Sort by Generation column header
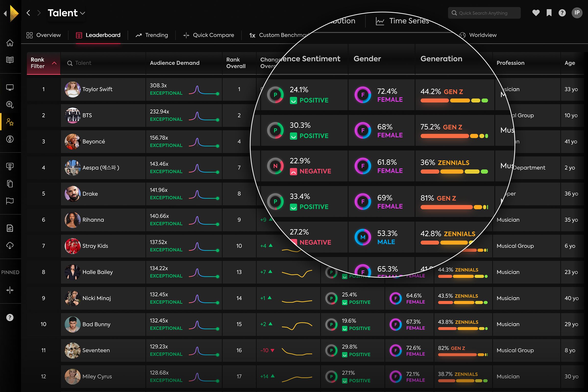The image size is (588, 392). pos(441,59)
